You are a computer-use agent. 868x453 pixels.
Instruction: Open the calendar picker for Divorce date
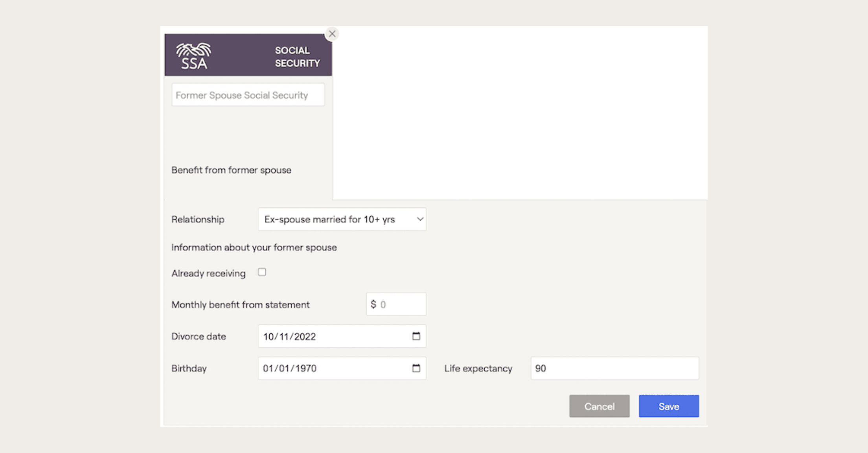coord(416,336)
